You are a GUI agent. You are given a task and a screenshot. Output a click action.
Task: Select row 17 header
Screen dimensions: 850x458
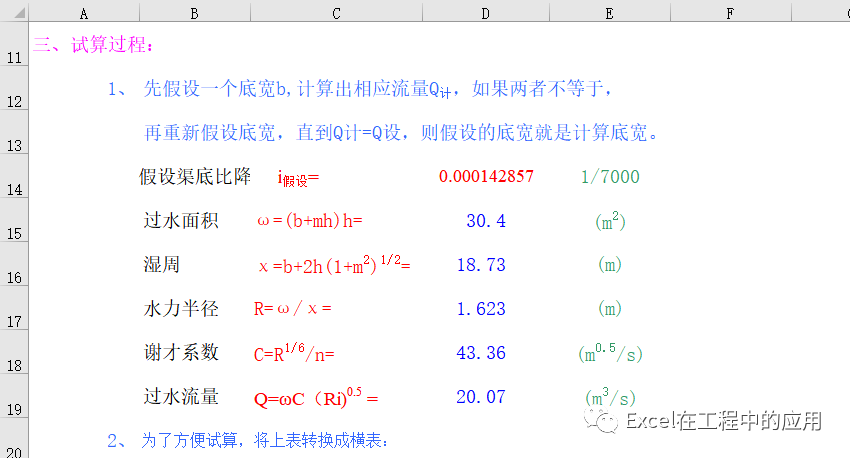point(14,308)
